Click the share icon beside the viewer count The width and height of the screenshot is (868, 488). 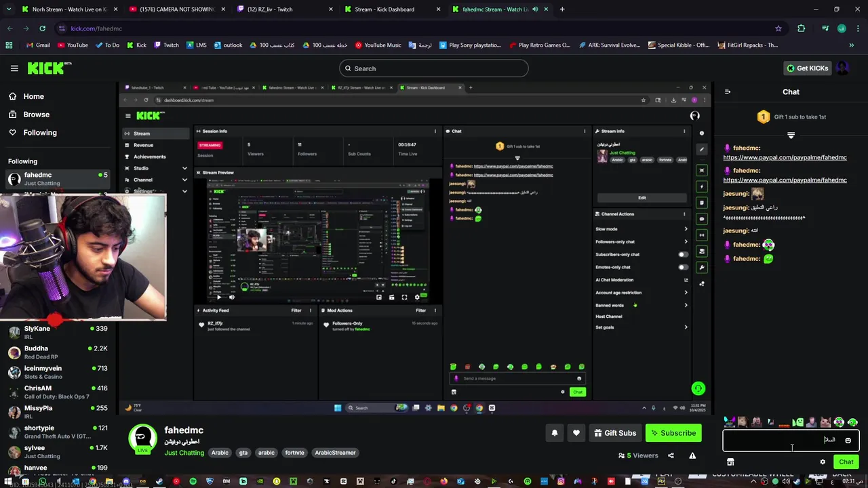coord(671,455)
